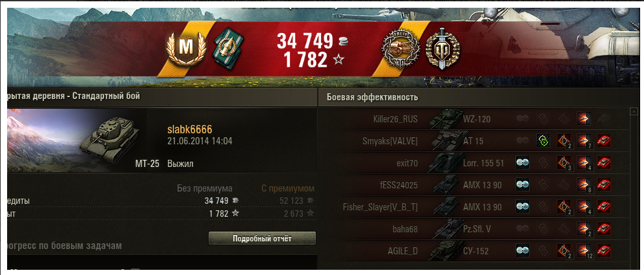
Task: Click the damage icon in WZ-120 row
Action: 583,119
